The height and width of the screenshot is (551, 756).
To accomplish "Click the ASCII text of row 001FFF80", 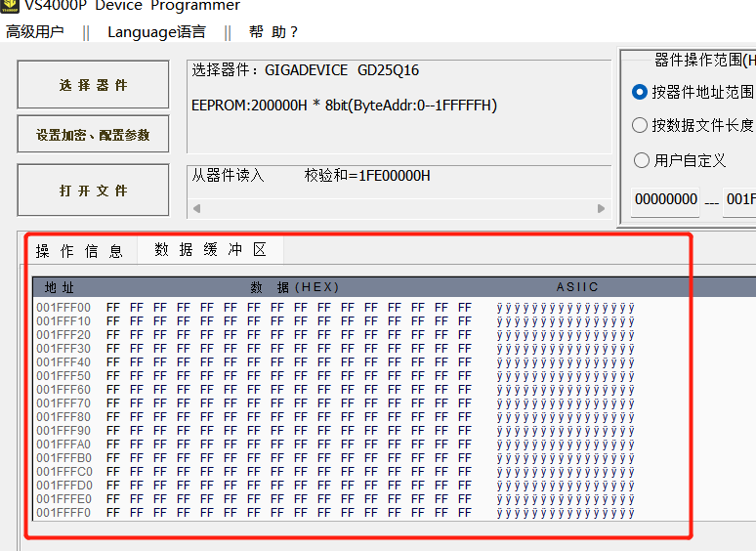I will click(x=566, y=417).
